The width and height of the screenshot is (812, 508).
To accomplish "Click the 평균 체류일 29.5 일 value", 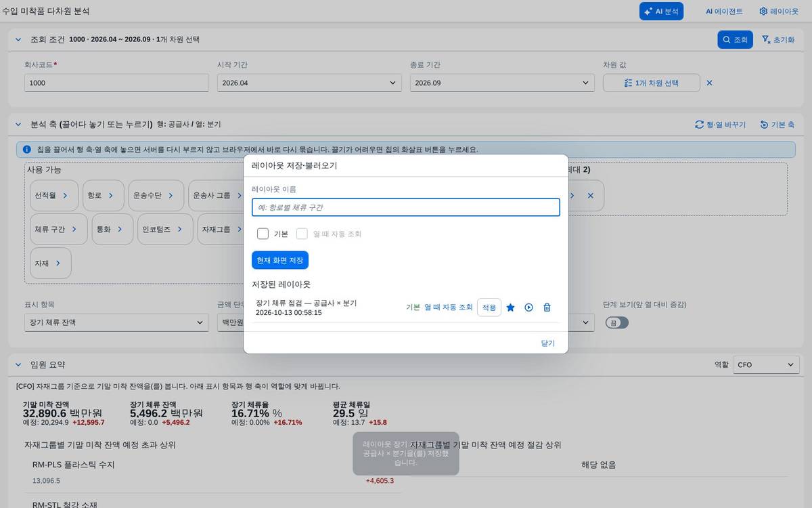I will click(x=350, y=413).
